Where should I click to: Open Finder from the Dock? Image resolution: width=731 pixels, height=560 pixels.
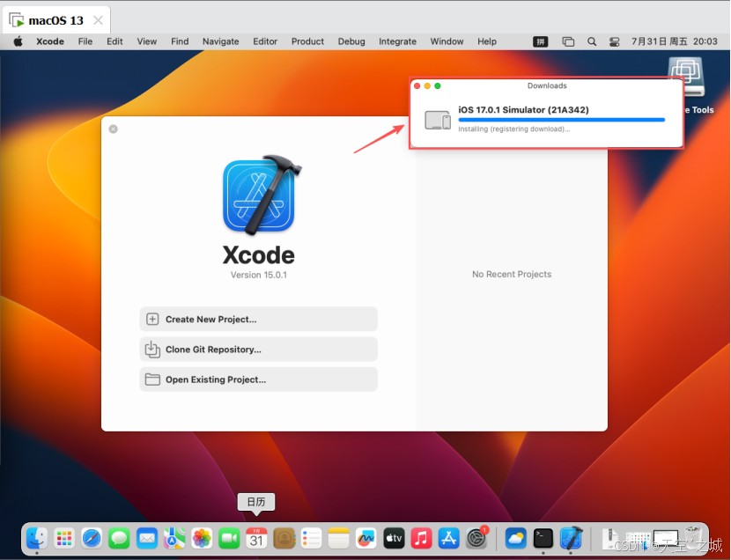[37, 539]
